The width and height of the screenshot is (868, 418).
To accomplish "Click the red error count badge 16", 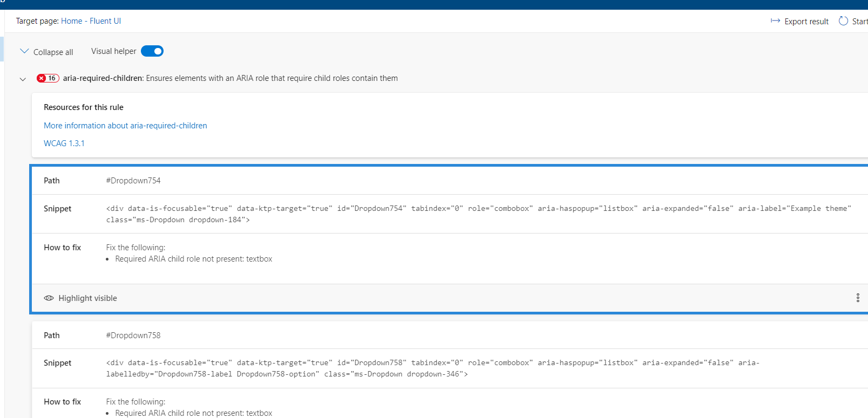I will [48, 78].
